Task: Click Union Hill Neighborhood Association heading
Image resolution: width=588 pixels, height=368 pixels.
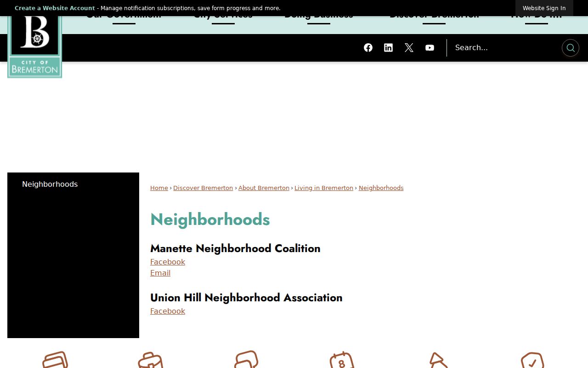Action: (246, 298)
